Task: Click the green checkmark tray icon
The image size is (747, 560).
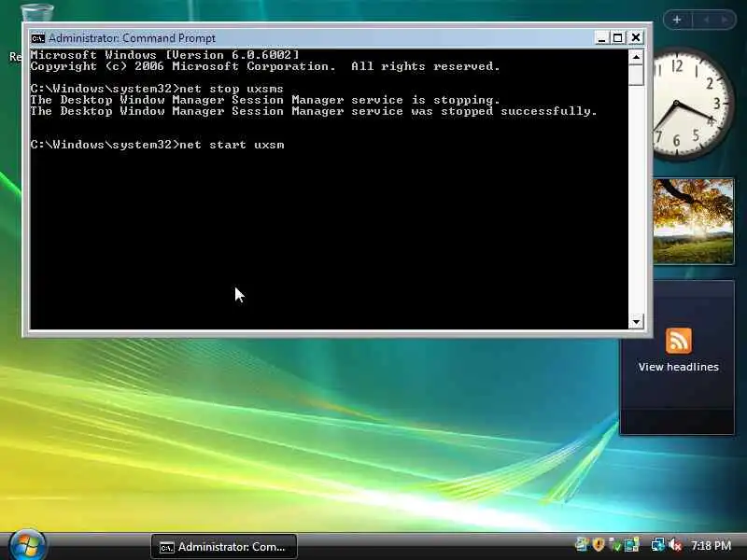Action: tap(616, 546)
